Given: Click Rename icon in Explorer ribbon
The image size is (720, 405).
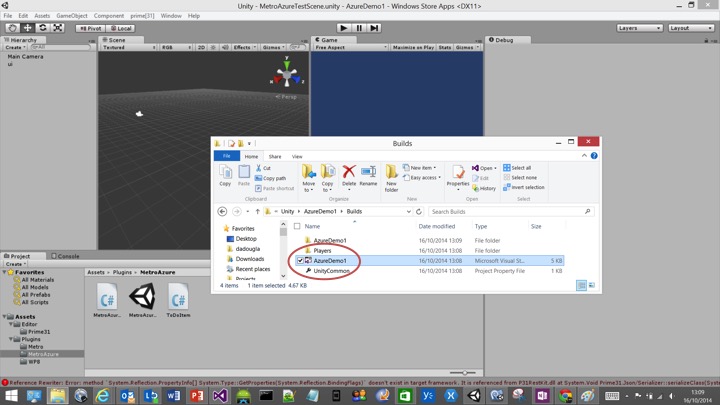Looking at the screenshot, I should point(368,175).
